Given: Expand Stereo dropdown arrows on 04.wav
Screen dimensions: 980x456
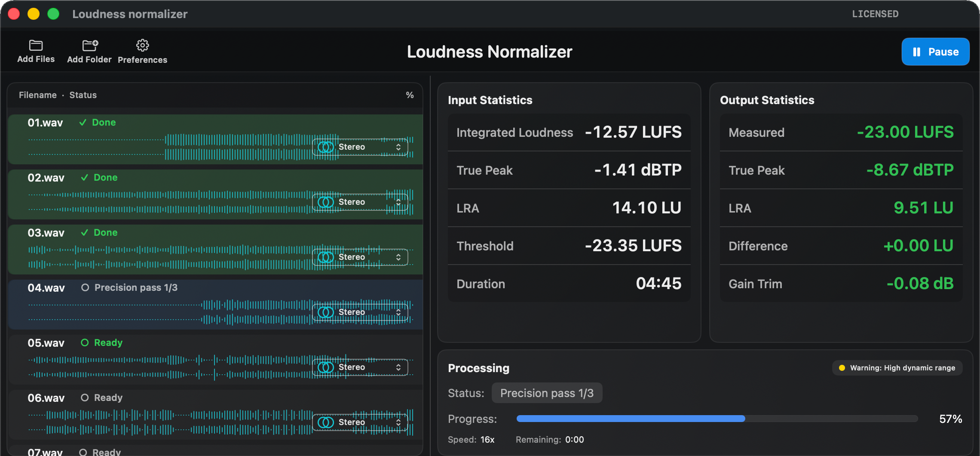Looking at the screenshot, I should coord(398,312).
